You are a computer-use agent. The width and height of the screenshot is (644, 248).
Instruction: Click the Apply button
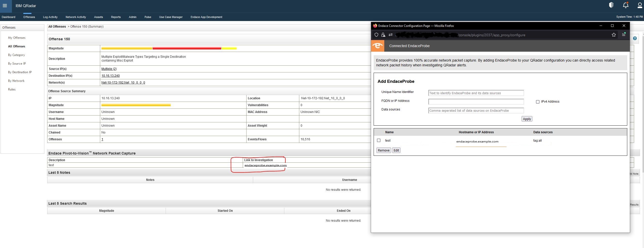pos(527,119)
